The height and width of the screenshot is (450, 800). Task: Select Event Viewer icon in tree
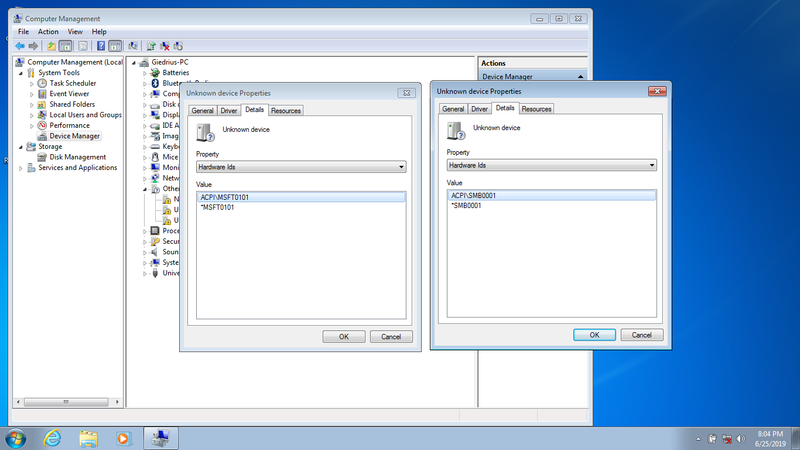point(42,94)
